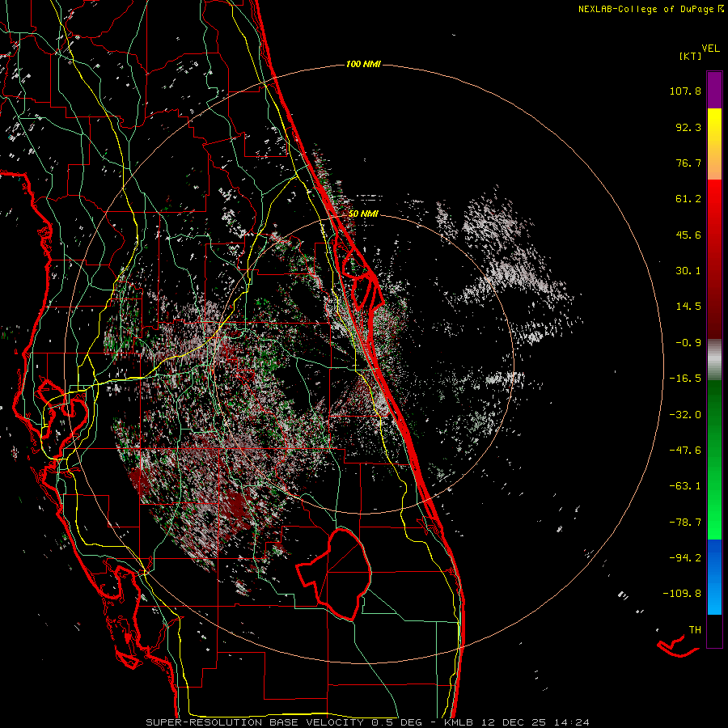The image size is (728, 728).
Task: Click the 50 NMI range ring label
Action: coord(363,214)
